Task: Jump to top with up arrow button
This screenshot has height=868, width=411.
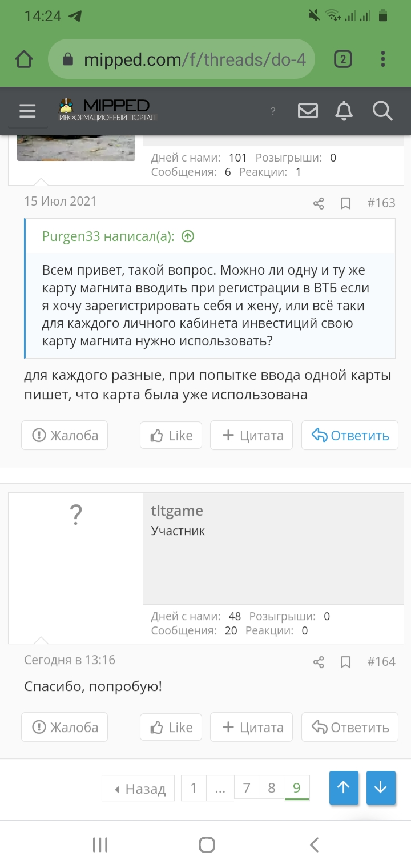Action: pyautogui.click(x=344, y=787)
